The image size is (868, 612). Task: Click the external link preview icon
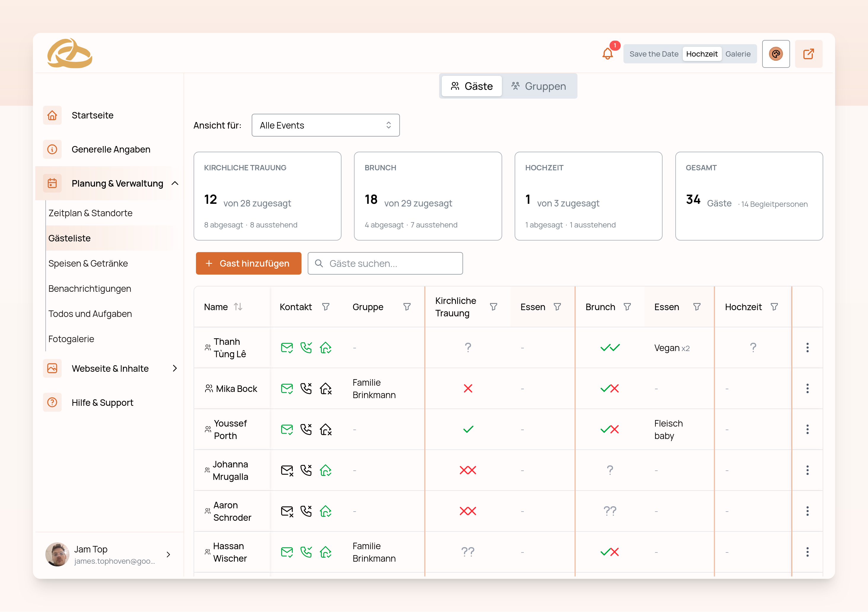coord(808,54)
